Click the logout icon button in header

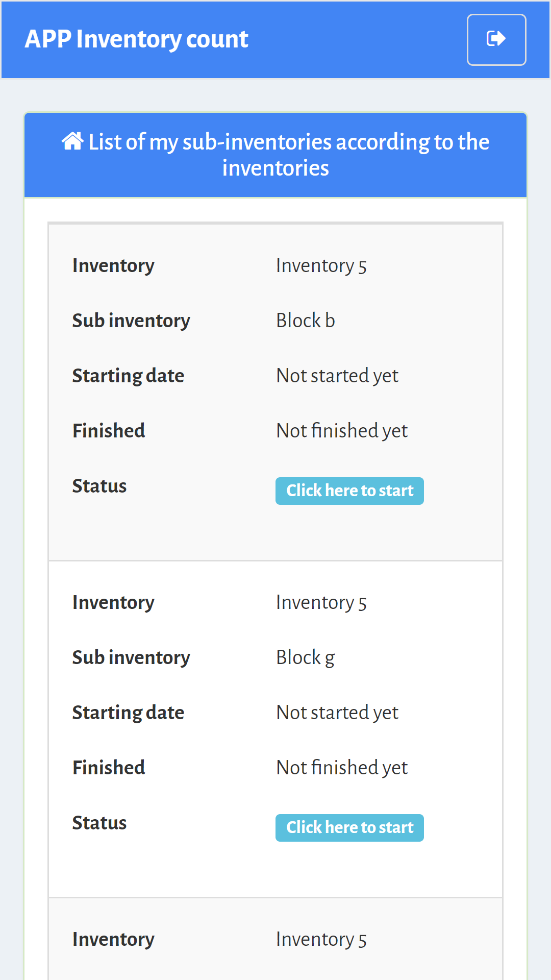[496, 40]
